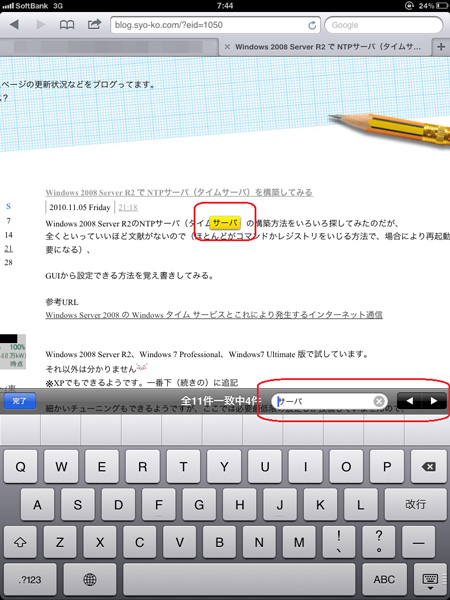The height and width of the screenshot is (600, 450).
Task: Tap the B key
Action: (x=220, y=542)
